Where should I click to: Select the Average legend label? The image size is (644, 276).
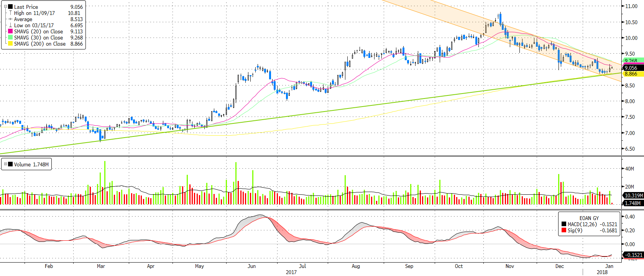[x=23, y=19]
